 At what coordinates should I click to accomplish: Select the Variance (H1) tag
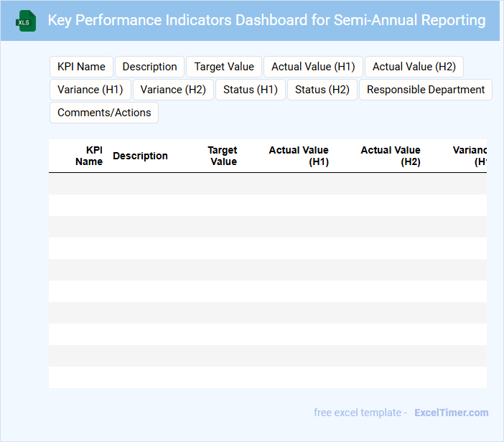(x=90, y=90)
